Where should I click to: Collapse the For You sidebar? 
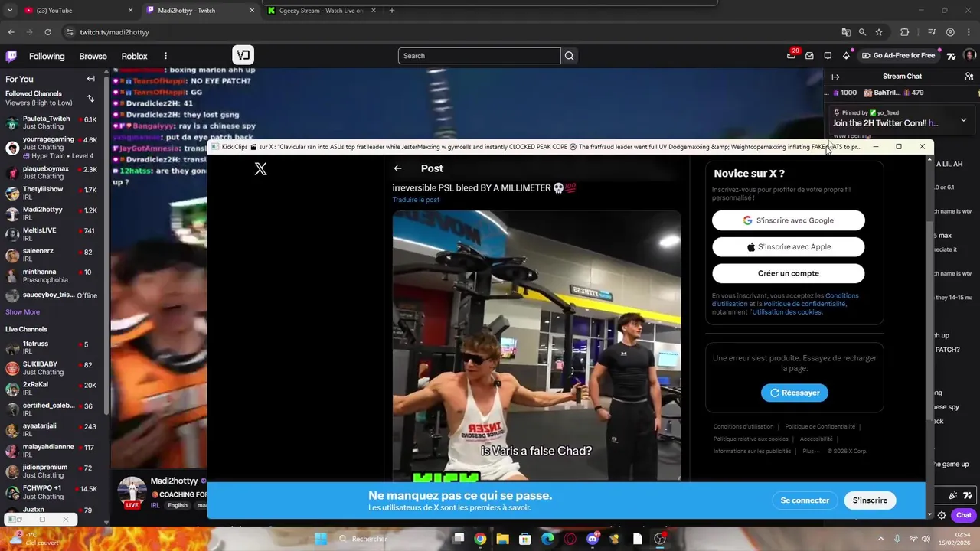click(x=90, y=79)
